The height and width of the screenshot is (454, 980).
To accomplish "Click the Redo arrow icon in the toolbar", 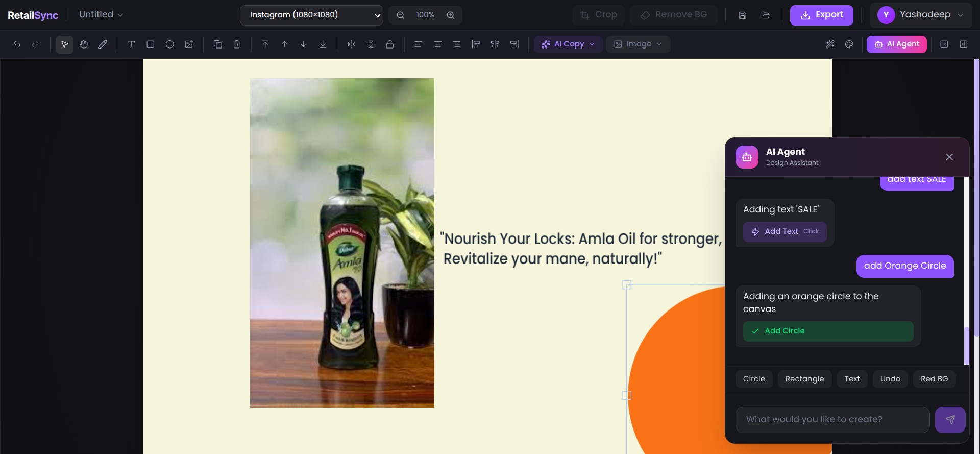I will pos(36,44).
